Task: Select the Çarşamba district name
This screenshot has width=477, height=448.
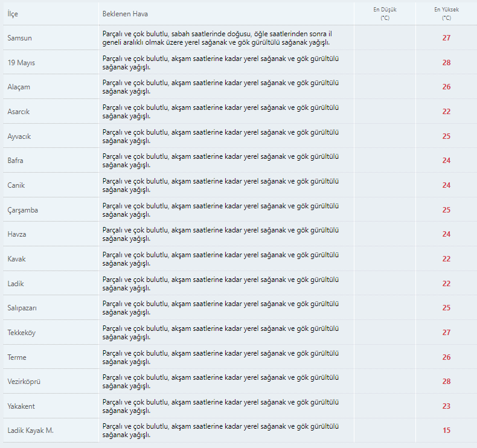Action: (23, 210)
